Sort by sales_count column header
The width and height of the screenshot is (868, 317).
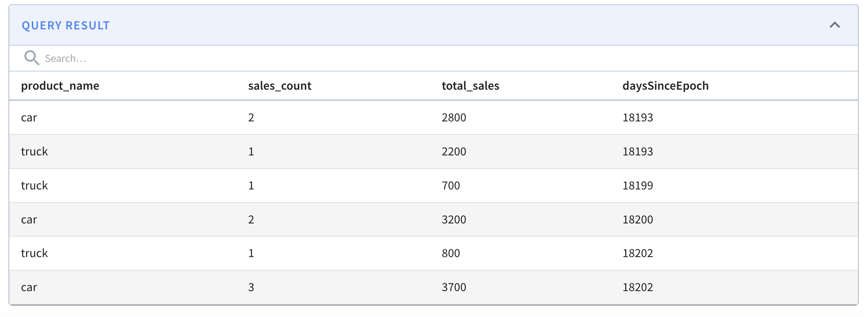click(280, 86)
